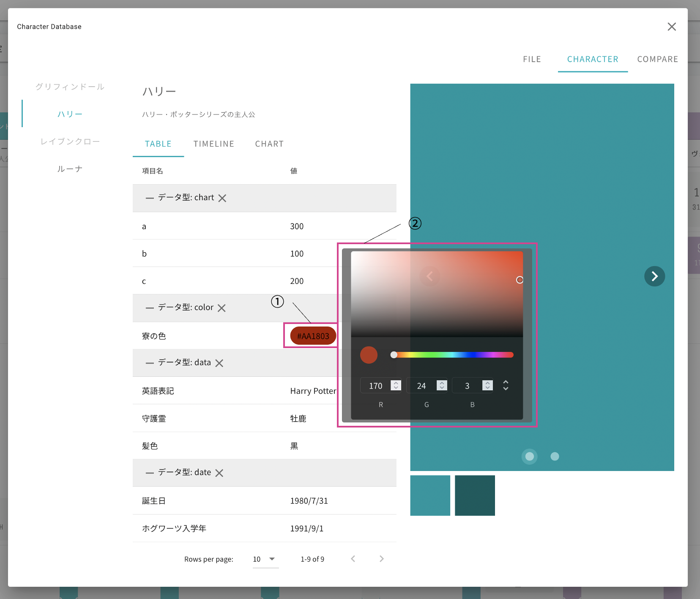Click the 寮の色 row label
Viewport: 700px width, 599px height.
click(x=154, y=336)
